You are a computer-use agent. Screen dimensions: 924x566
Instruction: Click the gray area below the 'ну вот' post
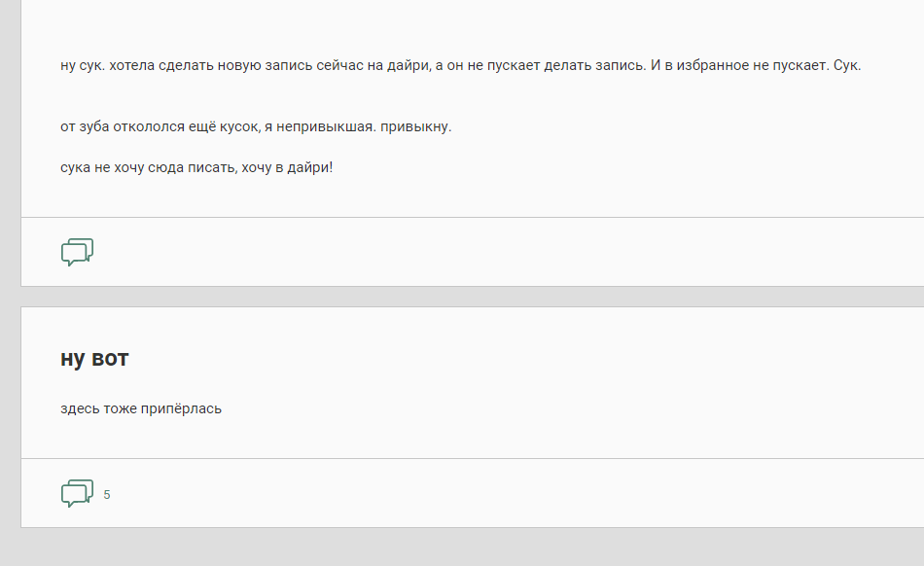[x=472, y=547]
